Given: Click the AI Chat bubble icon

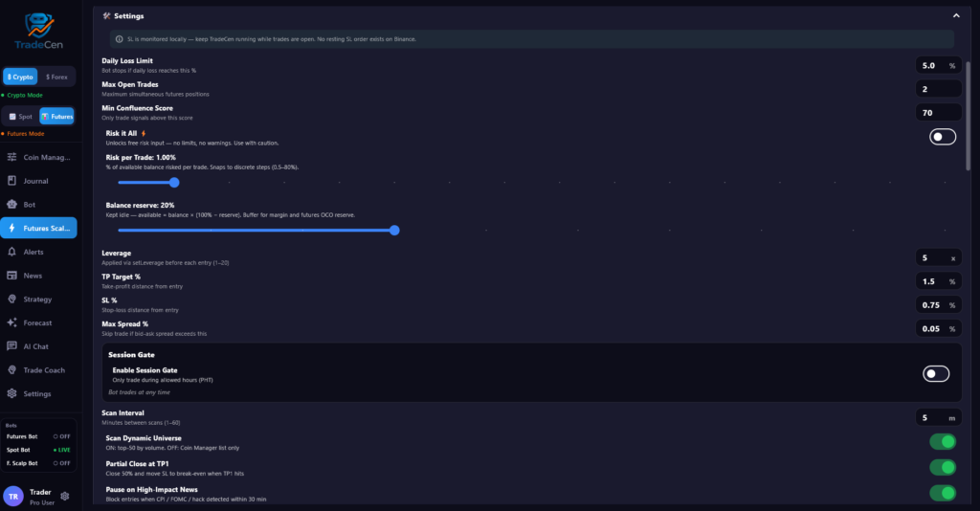Looking at the screenshot, I should [11, 346].
